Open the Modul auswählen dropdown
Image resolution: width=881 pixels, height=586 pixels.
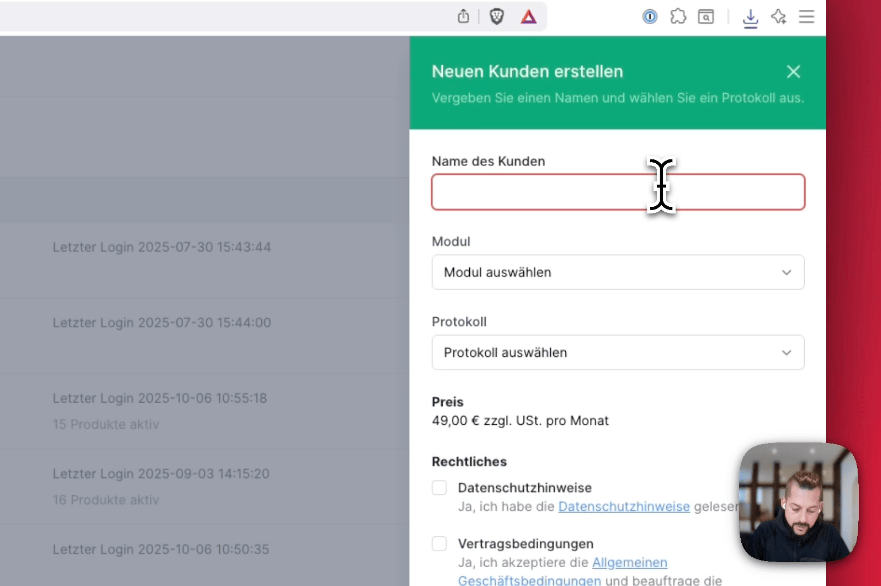(x=617, y=272)
